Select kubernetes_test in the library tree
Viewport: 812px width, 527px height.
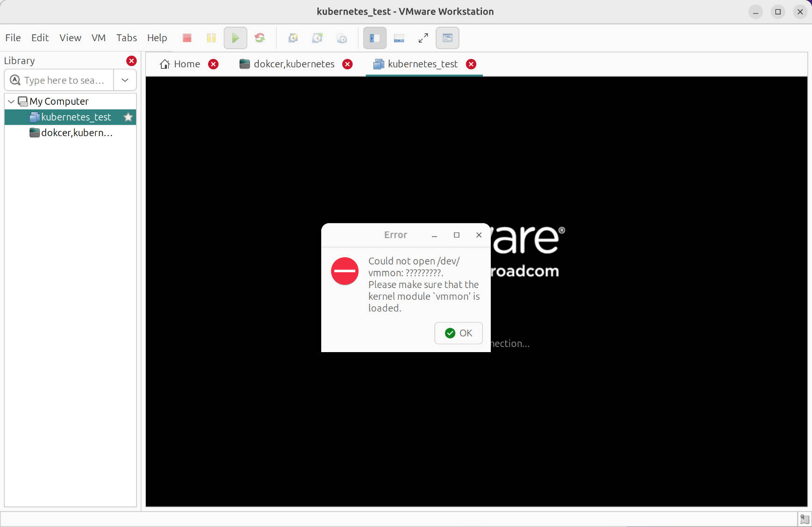point(76,117)
